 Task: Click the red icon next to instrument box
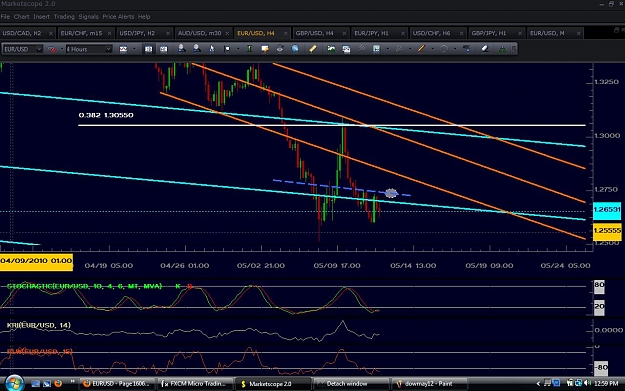click(x=51, y=49)
